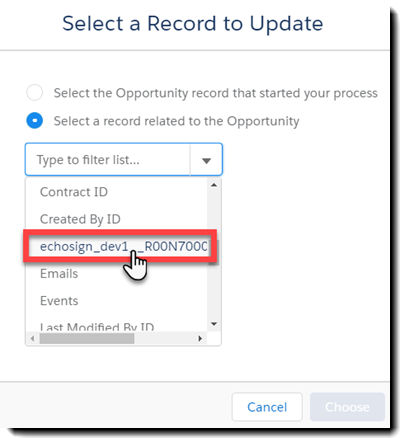Click the disabled Choose button
The width and height of the screenshot is (400, 438).
tap(347, 407)
